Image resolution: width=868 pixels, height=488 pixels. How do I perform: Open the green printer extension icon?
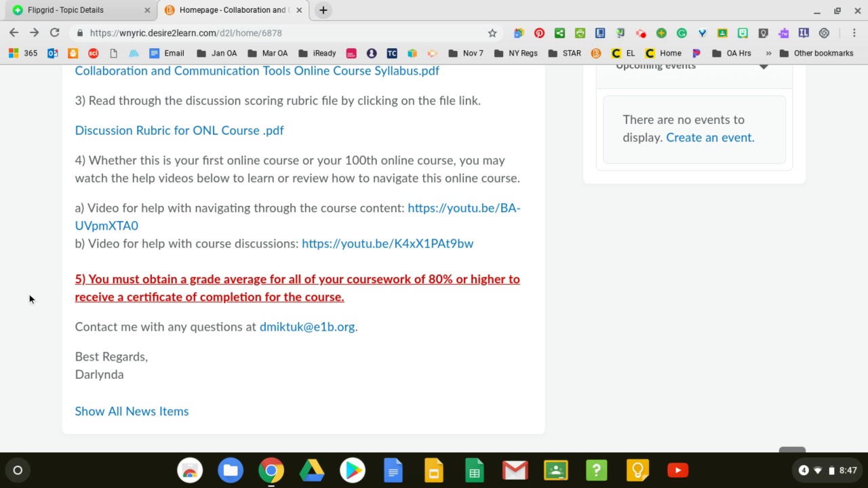tap(580, 33)
